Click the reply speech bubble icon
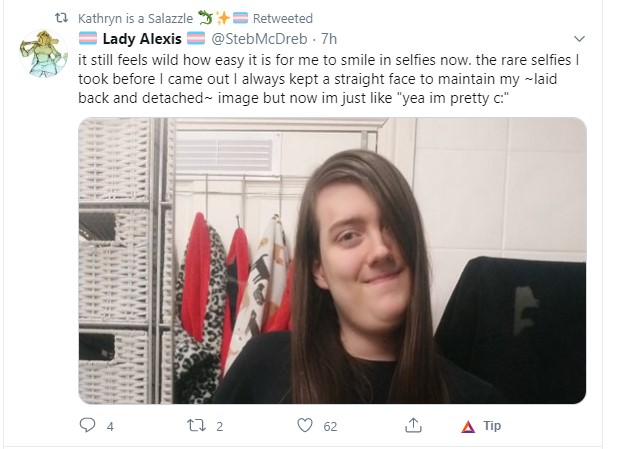The image size is (628, 449). click(x=87, y=425)
